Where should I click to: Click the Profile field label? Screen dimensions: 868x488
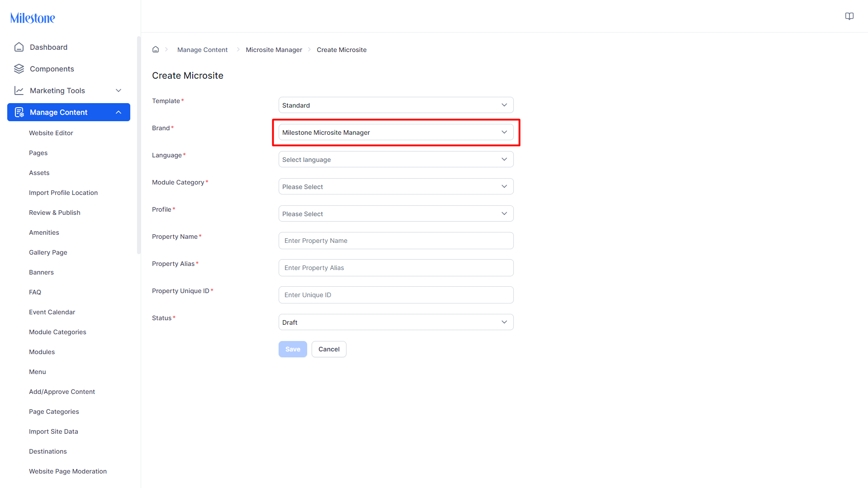(161, 209)
